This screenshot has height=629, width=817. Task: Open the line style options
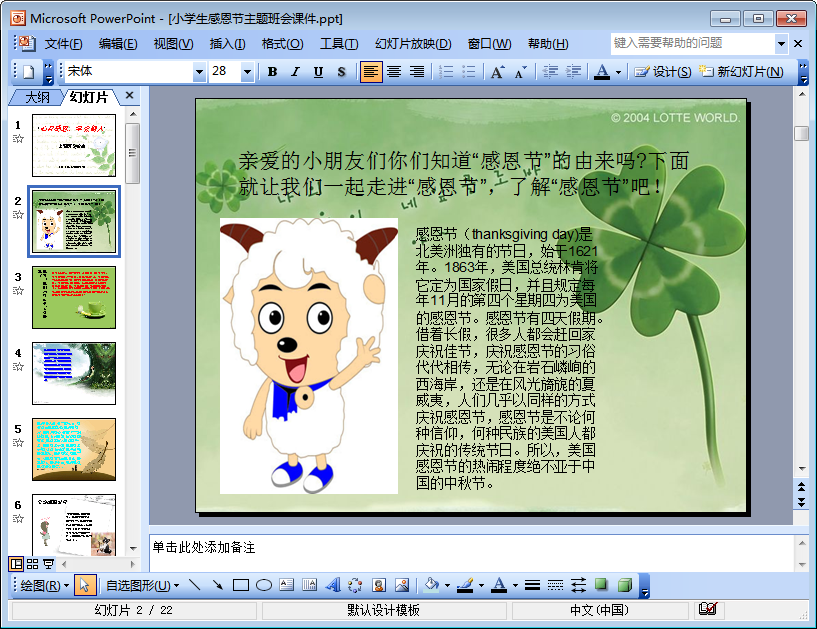(532, 585)
